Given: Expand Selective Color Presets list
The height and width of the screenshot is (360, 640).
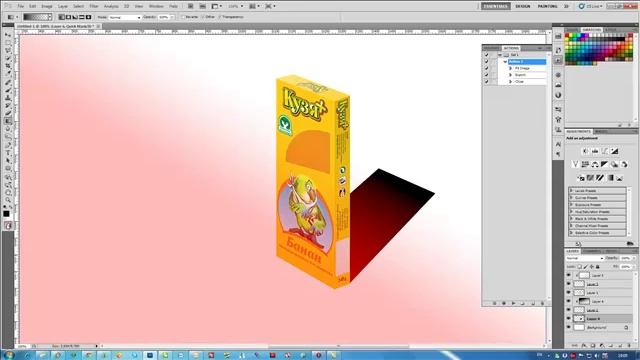Looking at the screenshot, I should pos(572,233).
